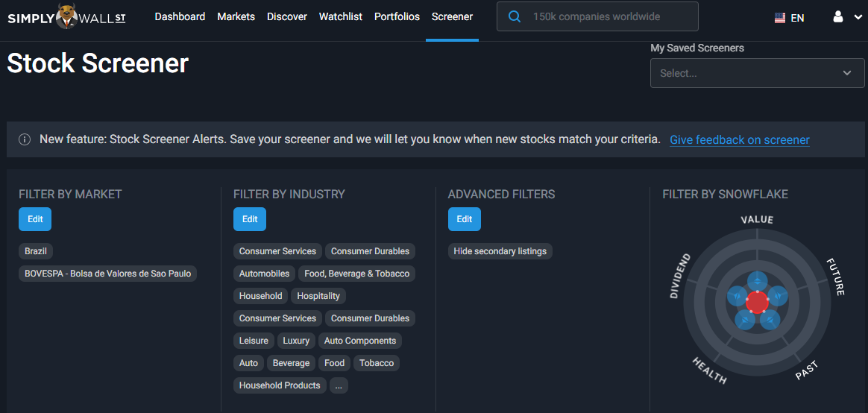Click the Future blue snowflake circle
The image size is (868, 413).
click(x=777, y=296)
